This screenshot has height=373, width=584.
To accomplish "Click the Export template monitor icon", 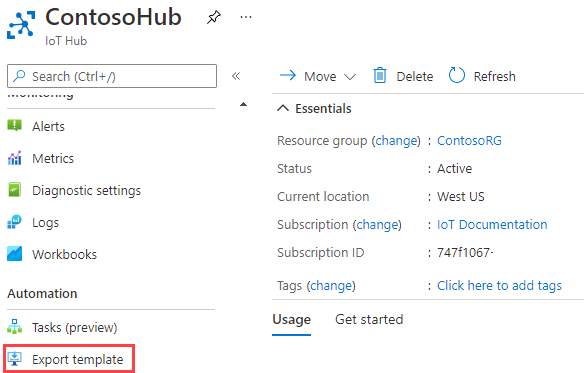I will click(15, 359).
